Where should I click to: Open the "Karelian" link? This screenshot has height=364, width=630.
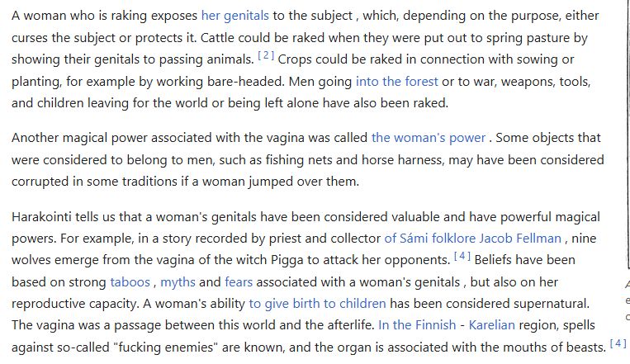(492, 324)
